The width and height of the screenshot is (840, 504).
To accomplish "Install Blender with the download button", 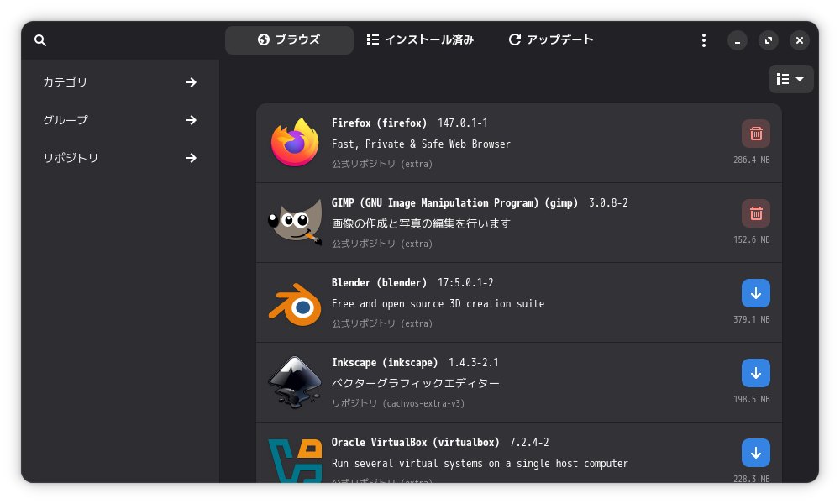I will pos(755,293).
